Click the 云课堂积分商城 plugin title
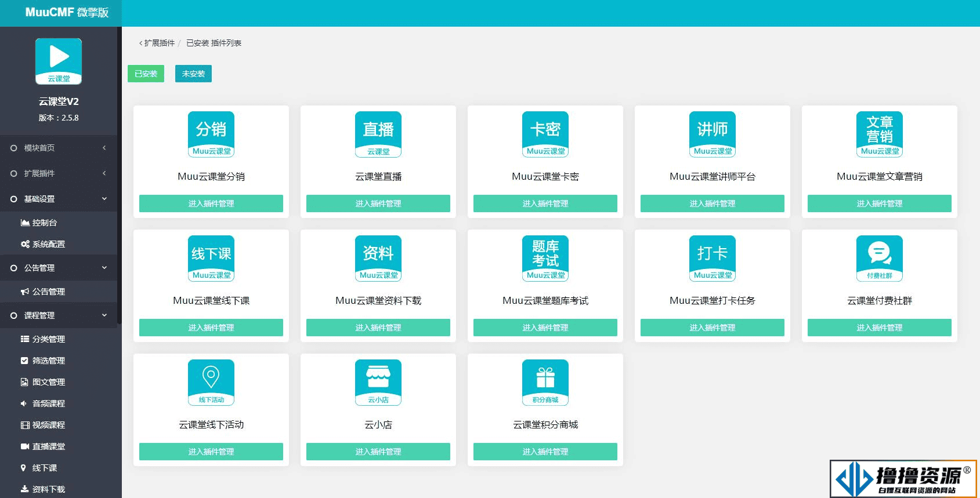 click(x=545, y=424)
